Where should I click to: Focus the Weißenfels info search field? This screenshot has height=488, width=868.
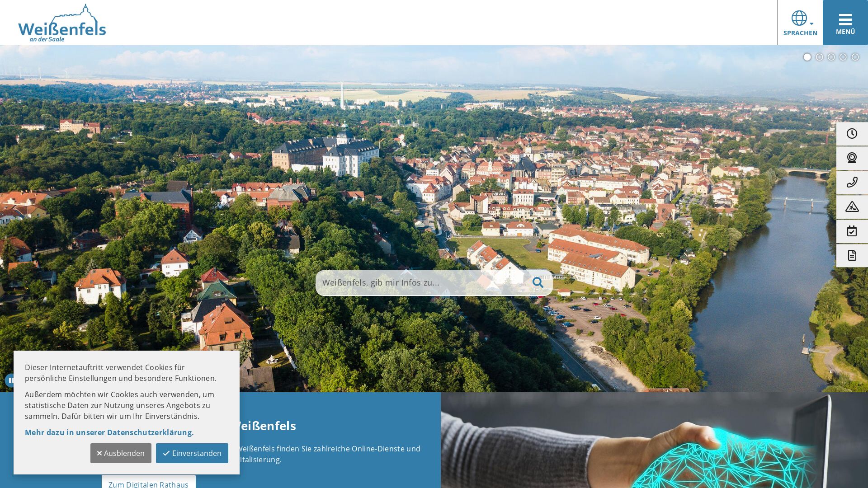(420, 283)
